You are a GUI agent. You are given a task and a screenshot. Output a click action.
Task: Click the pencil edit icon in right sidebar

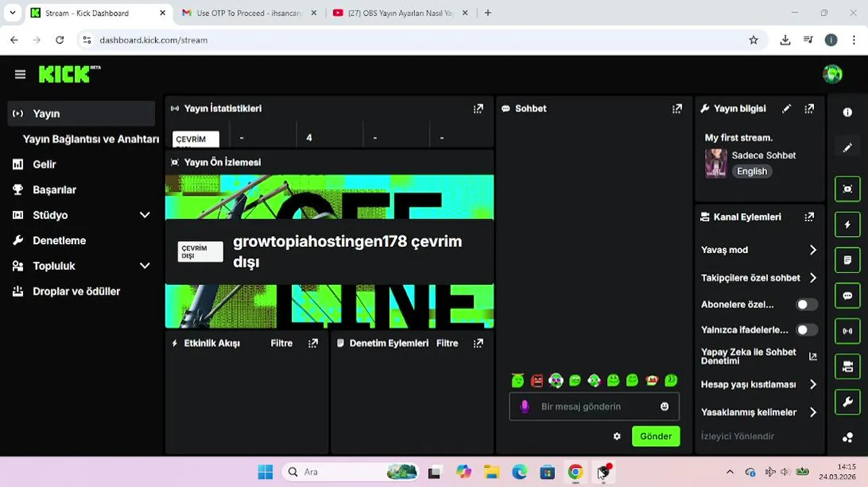point(847,147)
